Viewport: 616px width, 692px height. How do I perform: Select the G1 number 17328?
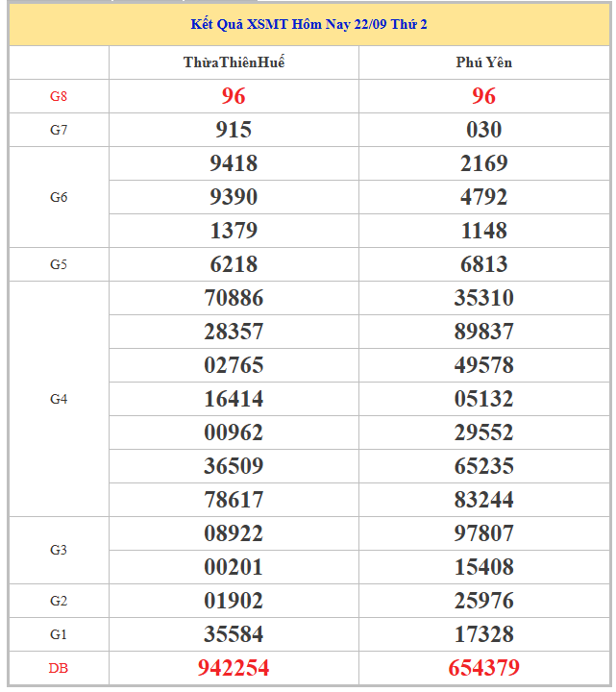coord(483,634)
